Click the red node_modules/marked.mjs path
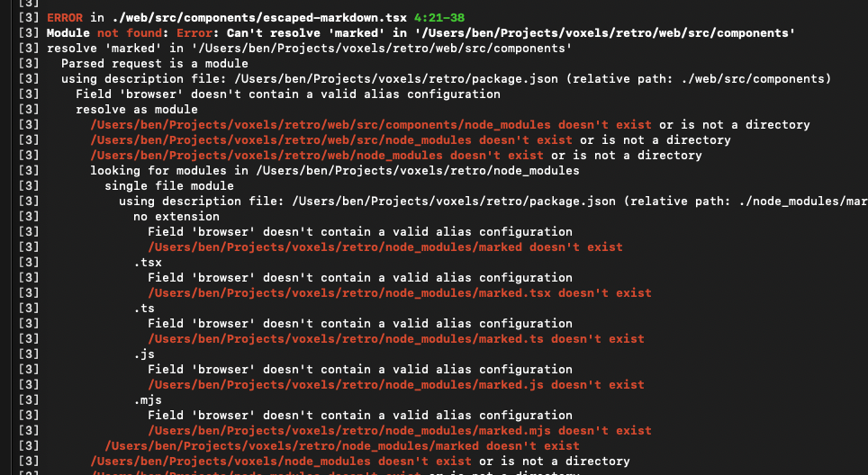 352,431
